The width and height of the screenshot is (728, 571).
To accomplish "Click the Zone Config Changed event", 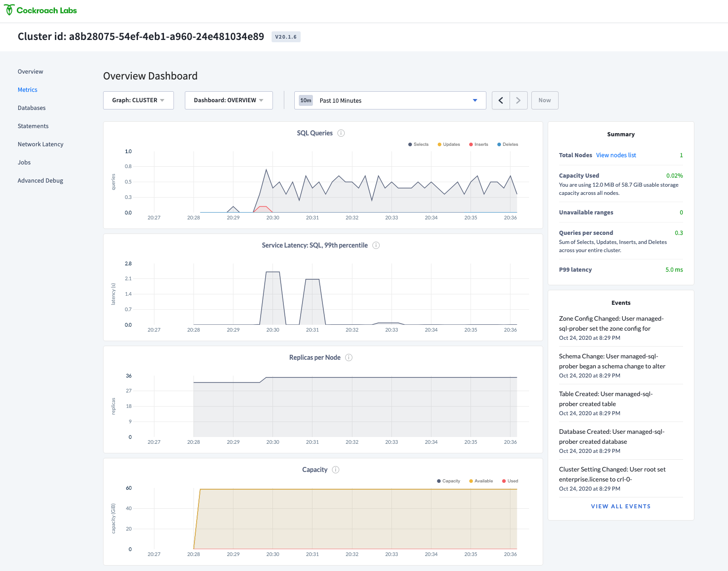I will (x=621, y=328).
